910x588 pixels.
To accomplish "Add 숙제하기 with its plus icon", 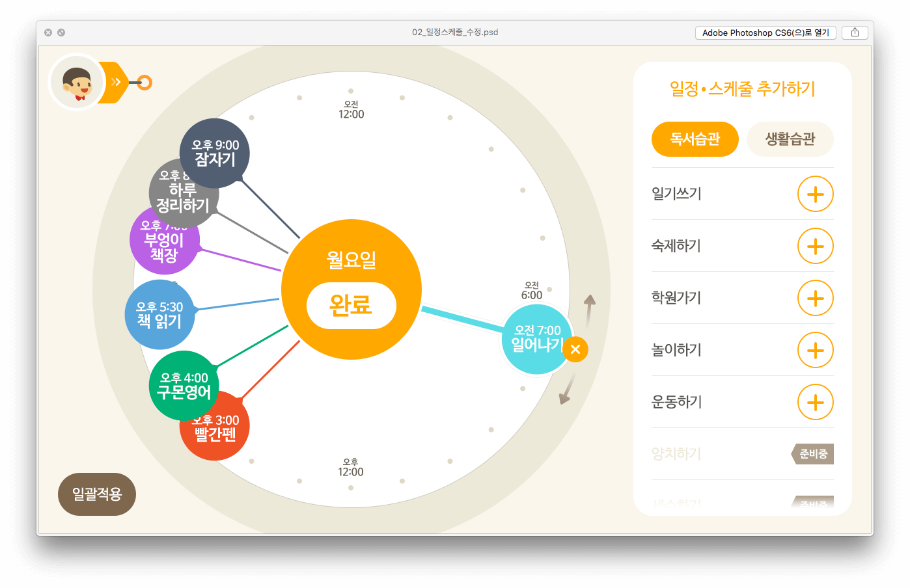I will click(815, 246).
